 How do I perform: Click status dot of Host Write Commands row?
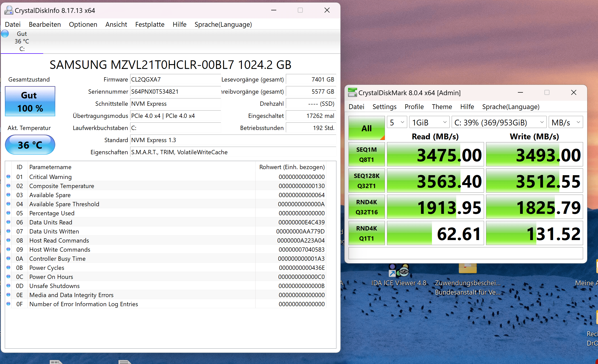click(x=8, y=249)
